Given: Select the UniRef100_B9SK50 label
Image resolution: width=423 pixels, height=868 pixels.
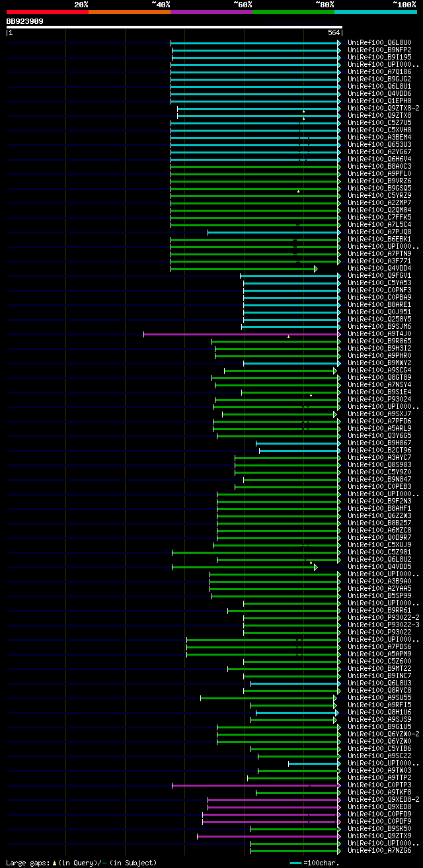Looking at the screenshot, I should coord(379,829).
